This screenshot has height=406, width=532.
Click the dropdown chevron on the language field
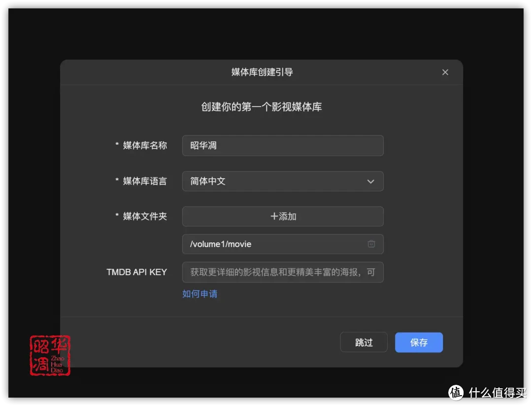(371, 181)
